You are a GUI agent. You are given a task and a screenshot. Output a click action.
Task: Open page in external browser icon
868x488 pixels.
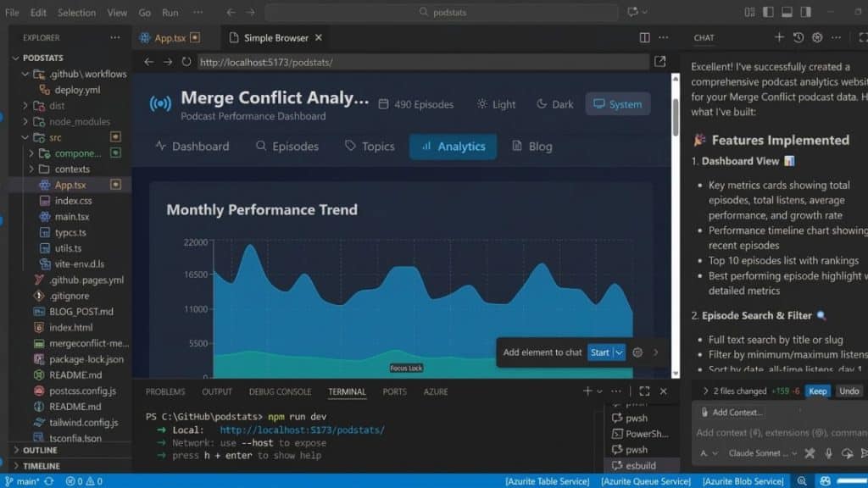pyautogui.click(x=659, y=61)
